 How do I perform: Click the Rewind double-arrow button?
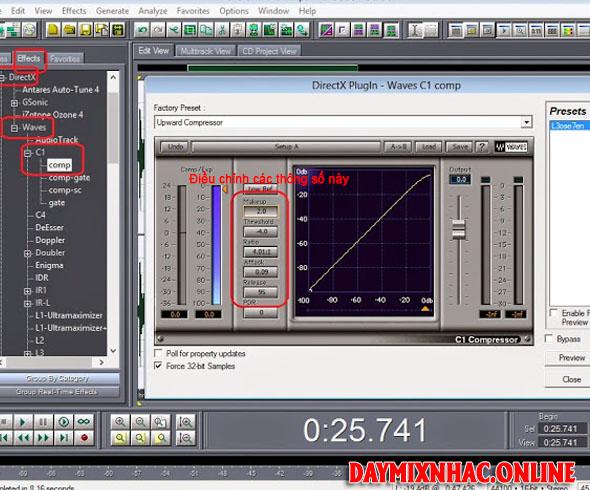tap(23, 438)
